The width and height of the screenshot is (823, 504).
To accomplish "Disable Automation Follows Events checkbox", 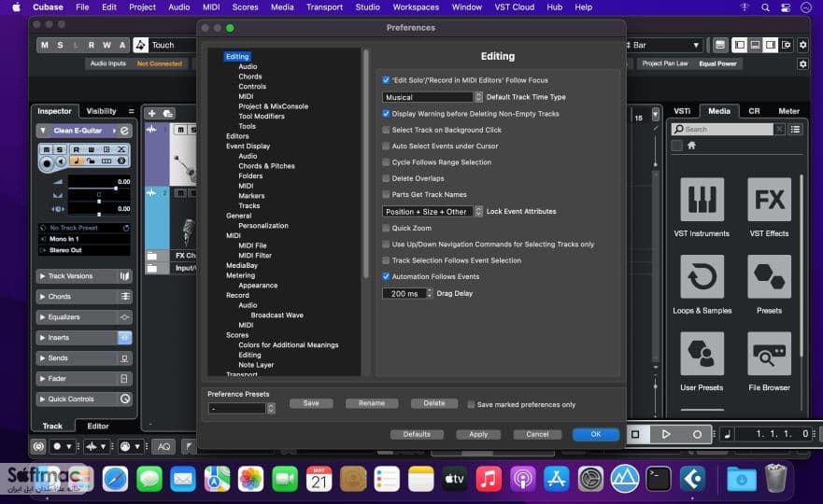I will (x=386, y=276).
